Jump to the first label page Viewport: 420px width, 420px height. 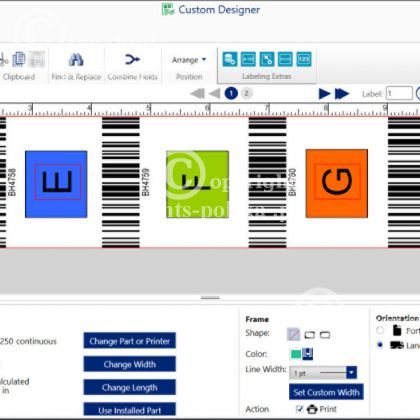(x=198, y=94)
